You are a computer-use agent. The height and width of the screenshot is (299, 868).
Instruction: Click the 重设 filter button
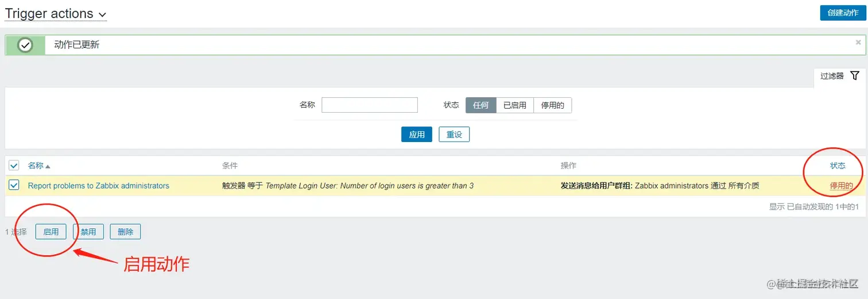pyautogui.click(x=454, y=135)
